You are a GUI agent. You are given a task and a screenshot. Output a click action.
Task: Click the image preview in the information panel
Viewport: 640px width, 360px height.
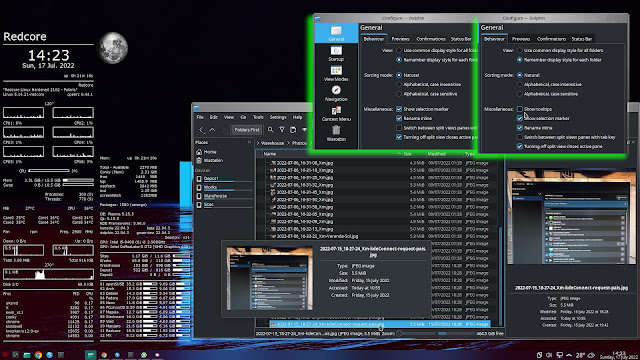tap(571, 217)
